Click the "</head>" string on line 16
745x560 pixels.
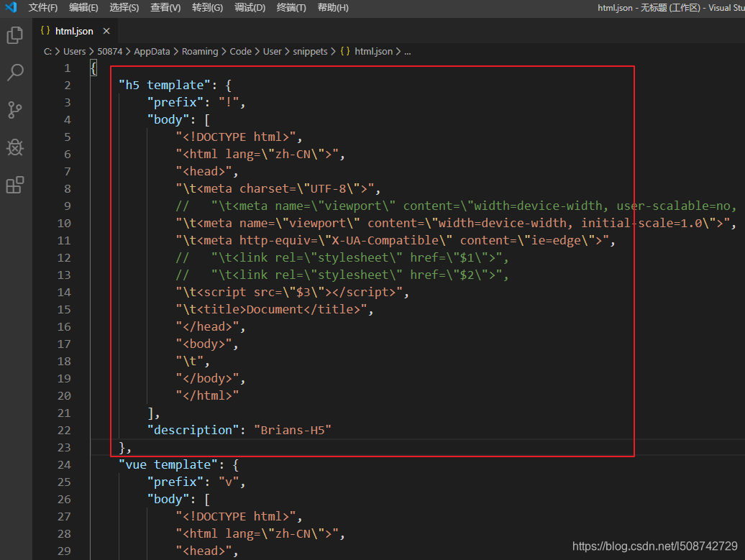point(207,327)
